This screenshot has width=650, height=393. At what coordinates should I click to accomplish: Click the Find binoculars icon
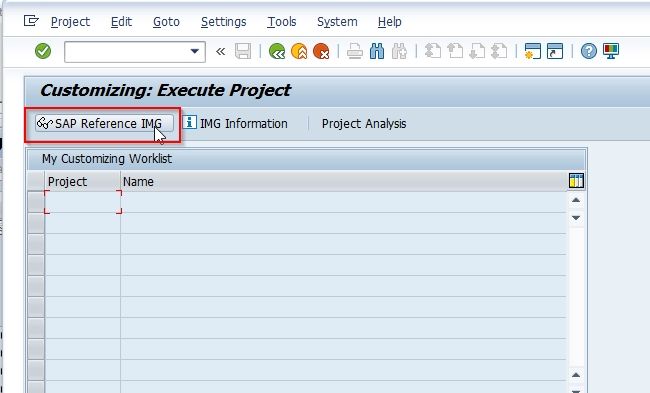point(377,51)
